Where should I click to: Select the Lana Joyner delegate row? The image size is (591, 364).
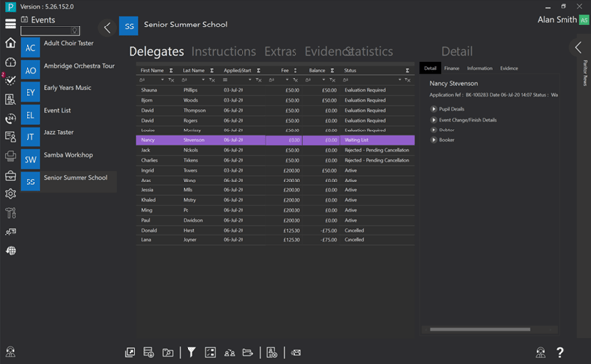point(276,240)
